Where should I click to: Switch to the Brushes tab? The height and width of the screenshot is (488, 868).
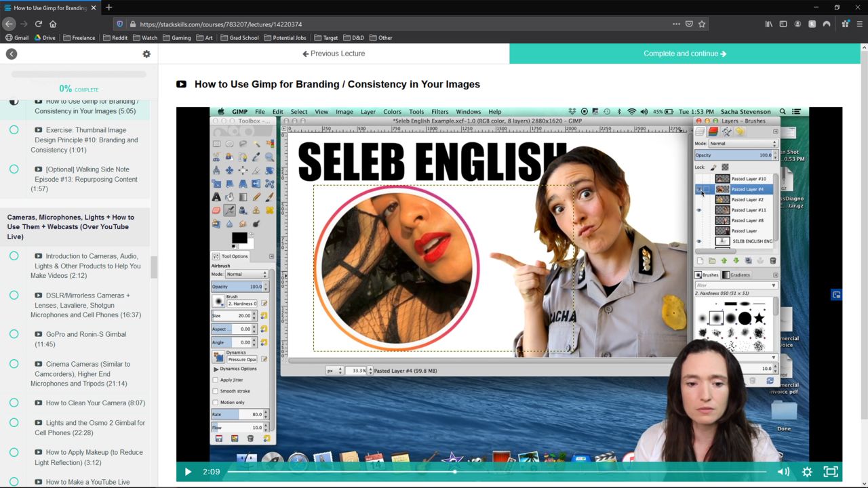(707, 275)
